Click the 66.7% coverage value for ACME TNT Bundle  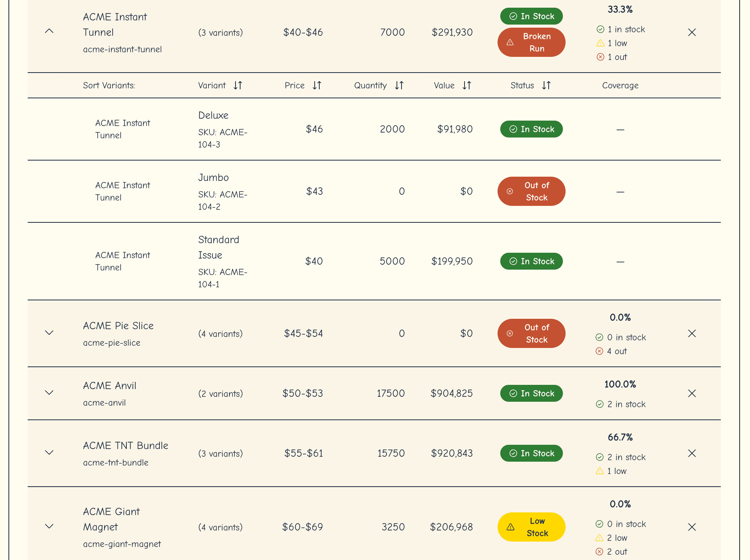pyautogui.click(x=620, y=437)
